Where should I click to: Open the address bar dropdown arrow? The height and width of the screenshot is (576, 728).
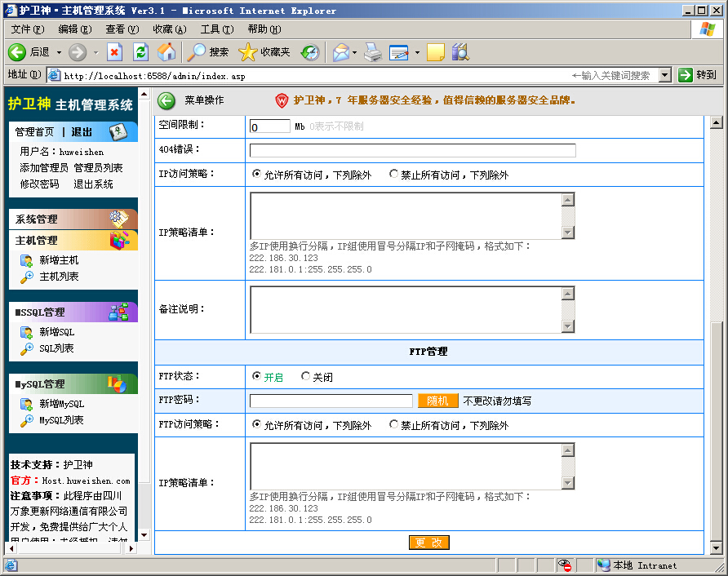click(664, 75)
